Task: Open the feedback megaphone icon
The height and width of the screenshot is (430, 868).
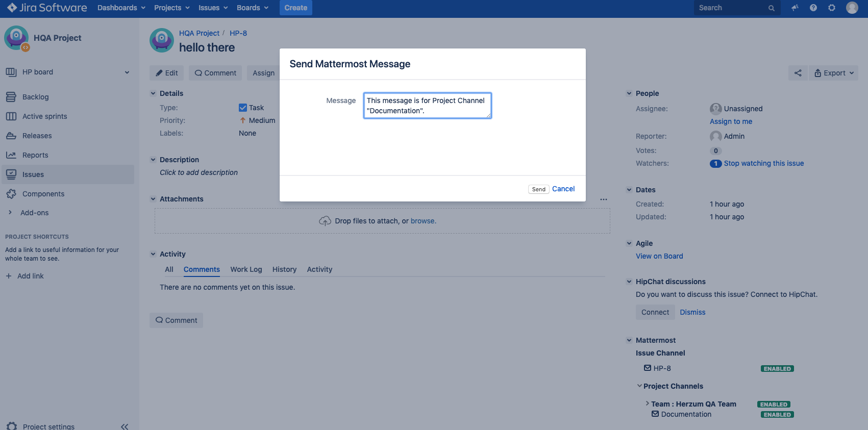Action: [795, 8]
